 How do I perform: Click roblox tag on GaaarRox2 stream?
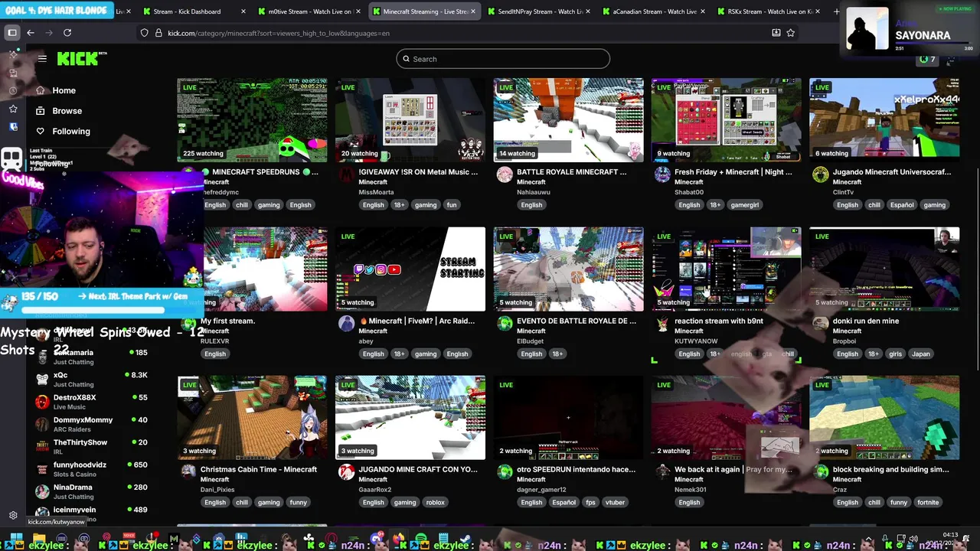[x=436, y=503]
